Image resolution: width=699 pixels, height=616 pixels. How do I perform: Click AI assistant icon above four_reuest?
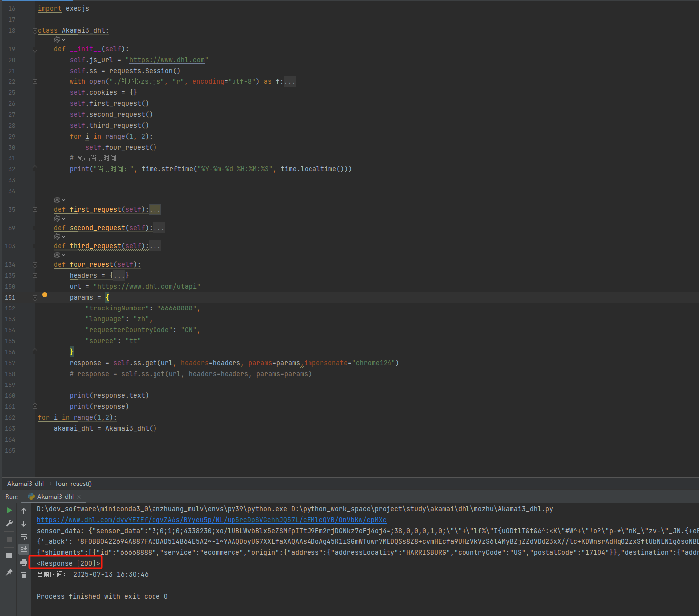click(57, 255)
